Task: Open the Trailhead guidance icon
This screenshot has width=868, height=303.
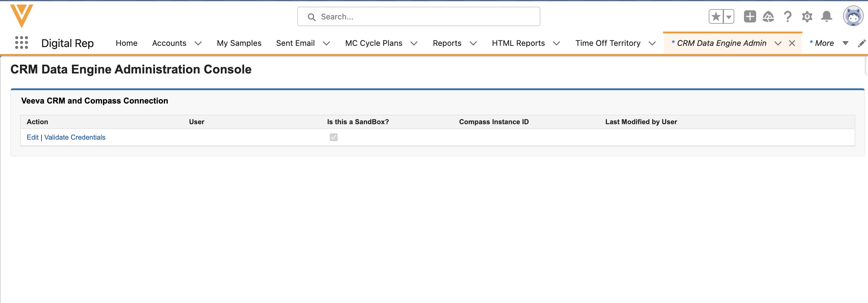Action: coord(768,16)
